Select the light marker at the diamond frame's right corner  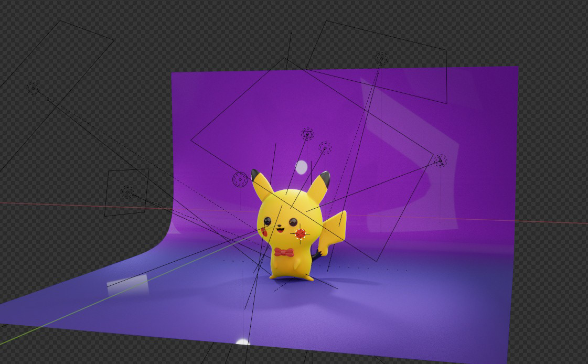pyautogui.click(x=441, y=161)
